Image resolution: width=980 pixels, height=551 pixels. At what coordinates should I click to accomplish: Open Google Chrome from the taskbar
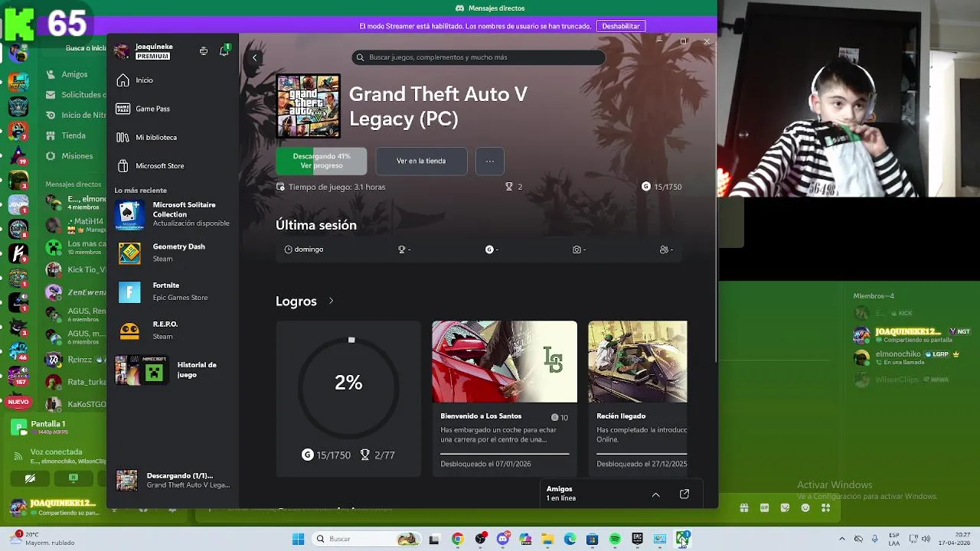click(x=457, y=540)
